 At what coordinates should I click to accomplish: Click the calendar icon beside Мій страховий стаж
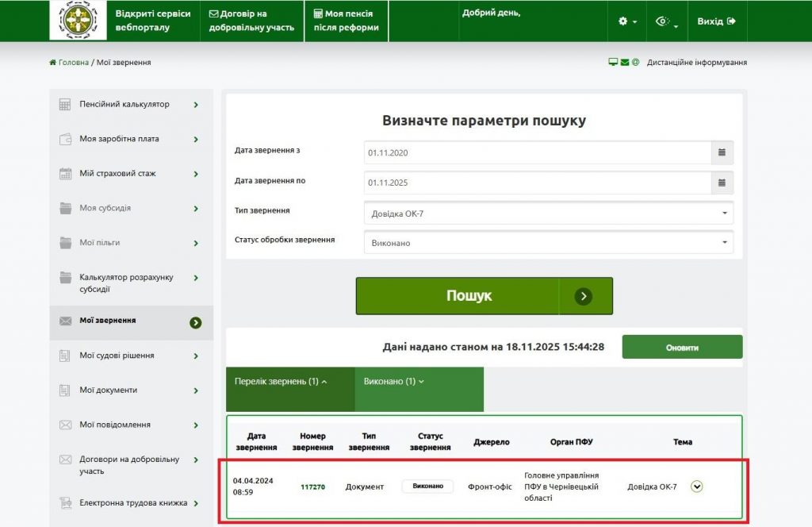67,174
